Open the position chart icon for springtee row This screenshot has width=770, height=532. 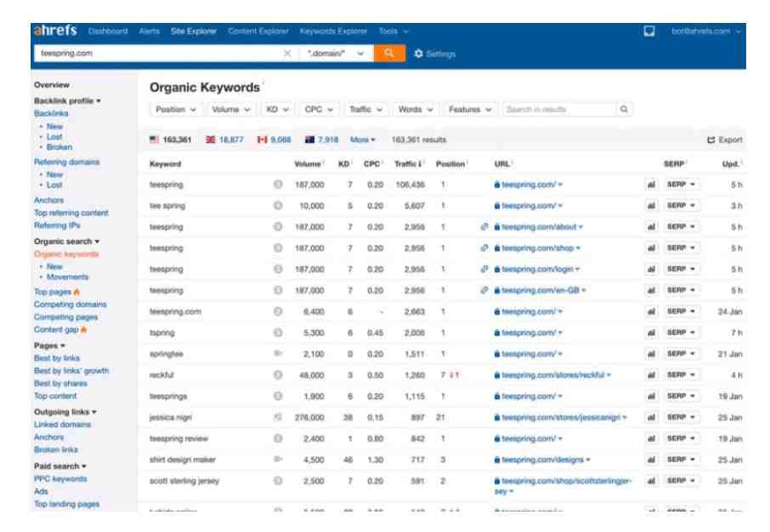[651, 354]
